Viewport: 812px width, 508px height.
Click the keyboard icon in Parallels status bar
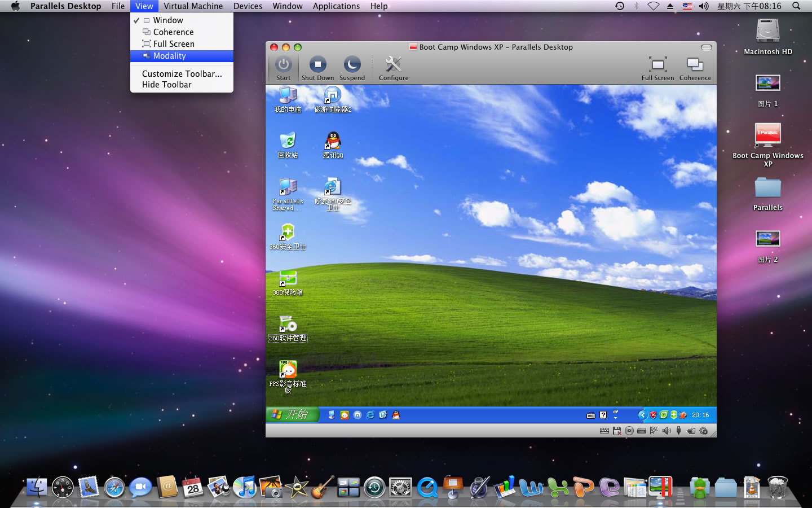604,431
